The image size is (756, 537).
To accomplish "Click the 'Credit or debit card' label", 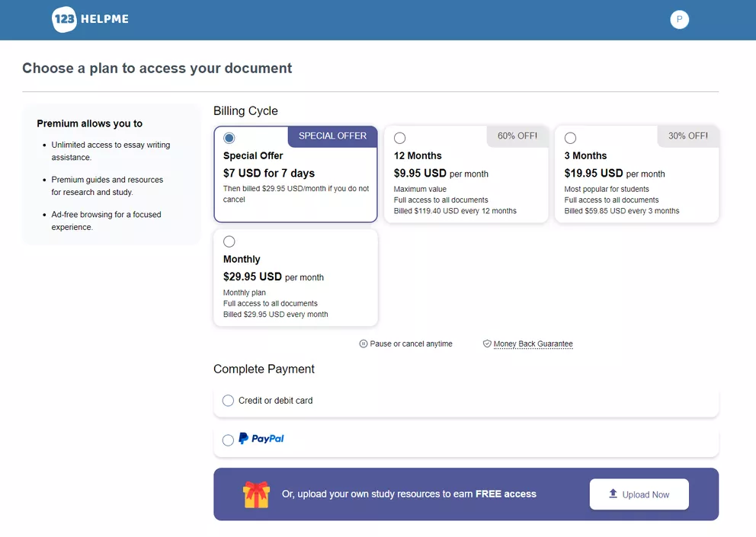I will click(275, 401).
